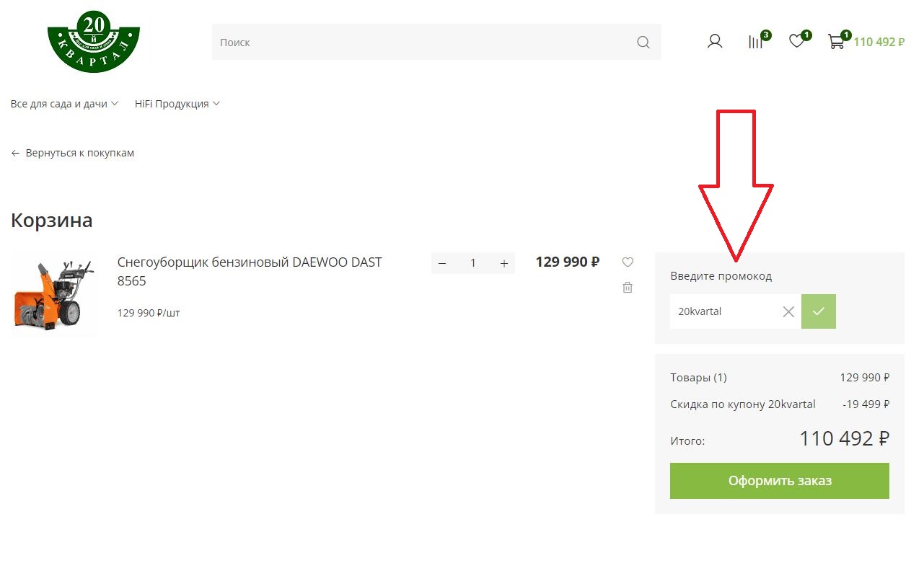924x576 pixels.
Task: Click the search magnifier icon
Action: tap(643, 43)
